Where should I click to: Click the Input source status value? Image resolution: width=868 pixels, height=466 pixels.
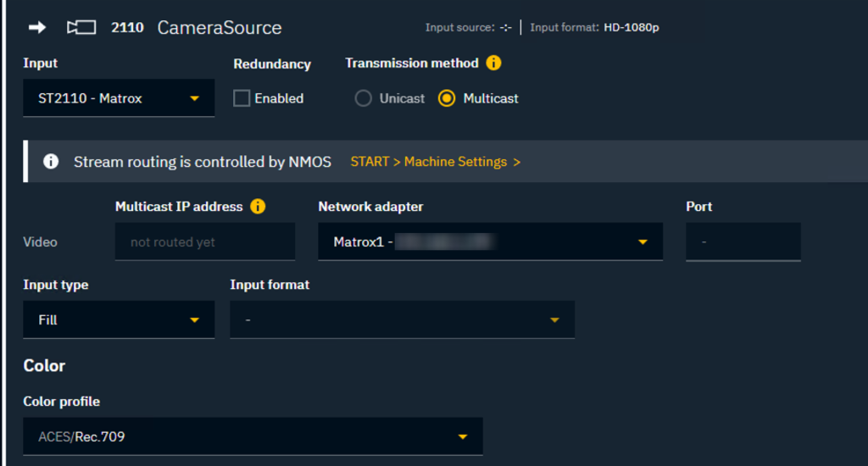(505, 28)
